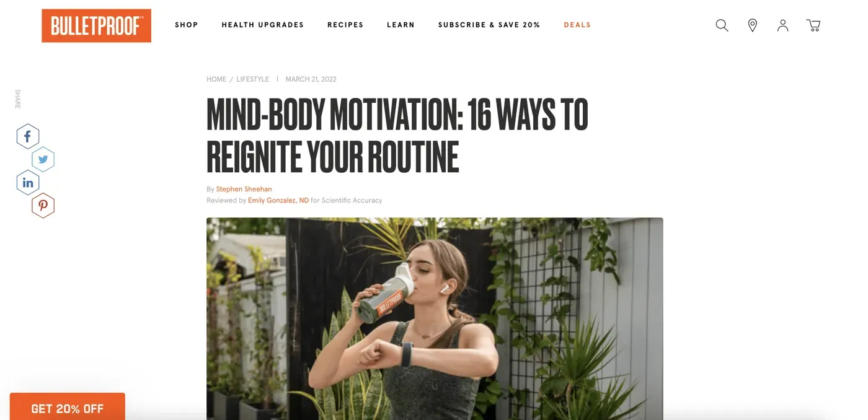Follow the Home breadcrumb link
868x420 pixels.
pyautogui.click(x=216, y=79)
